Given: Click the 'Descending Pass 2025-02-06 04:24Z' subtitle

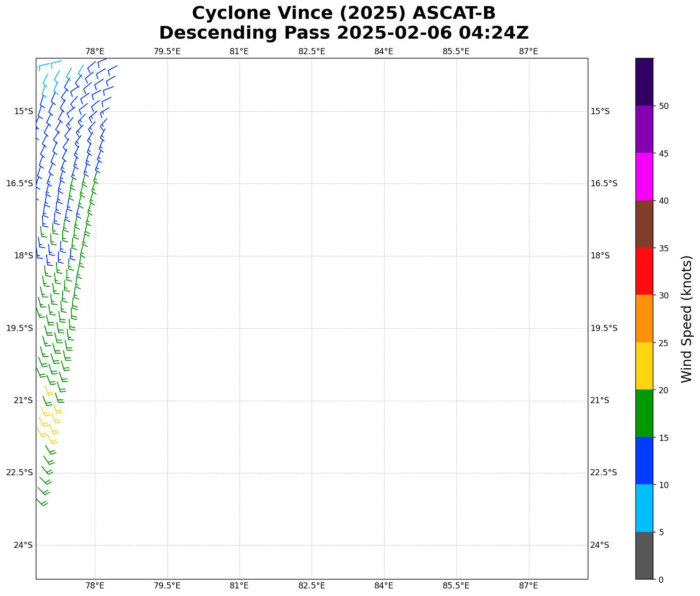Looking at the screenshot, I should (x=344, y=33).
